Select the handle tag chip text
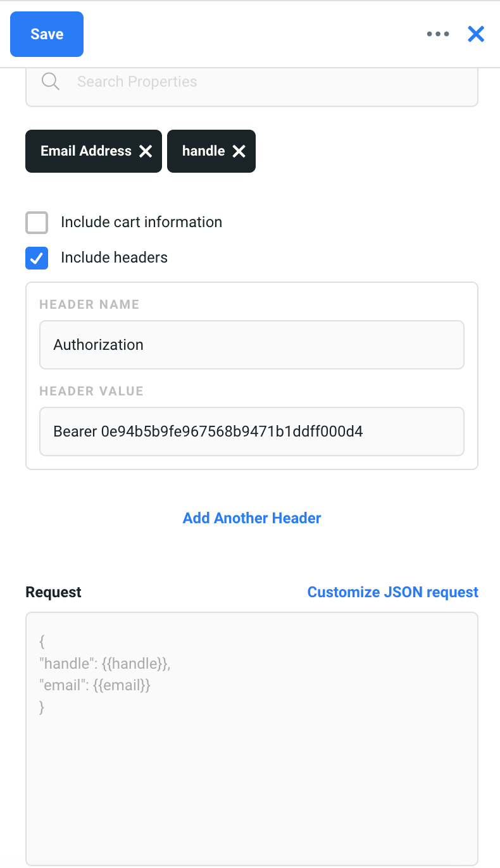This screenshot has width=500, height=868. pyautogui.click(x=203, y=151)
